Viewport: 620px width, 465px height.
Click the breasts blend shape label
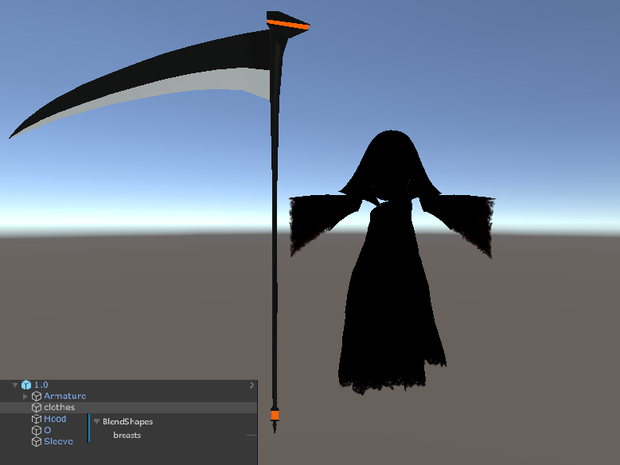point(127,435)
